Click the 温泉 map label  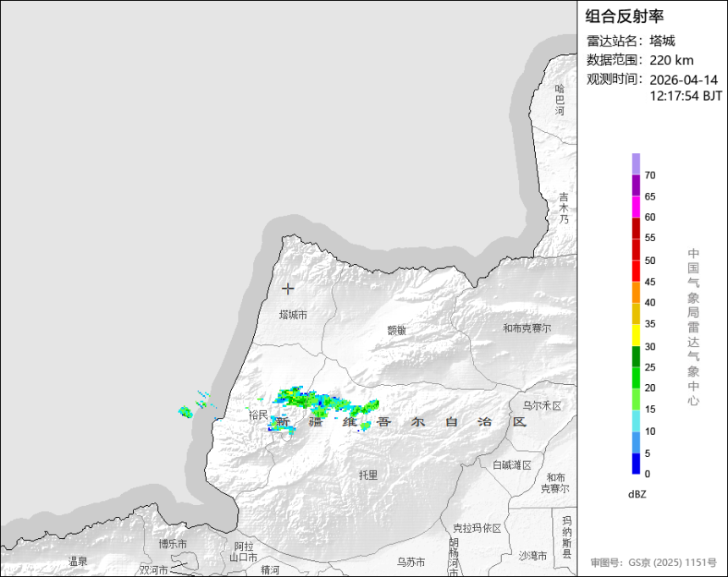point(78,561)
